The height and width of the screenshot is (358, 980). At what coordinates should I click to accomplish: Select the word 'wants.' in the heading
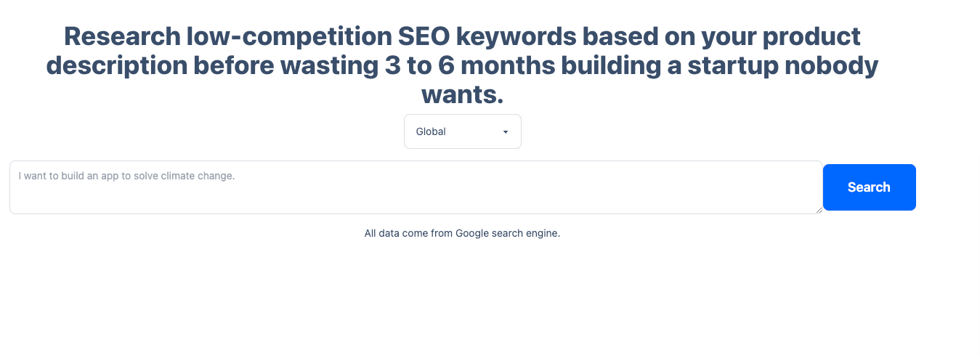[x=463, y=94]
